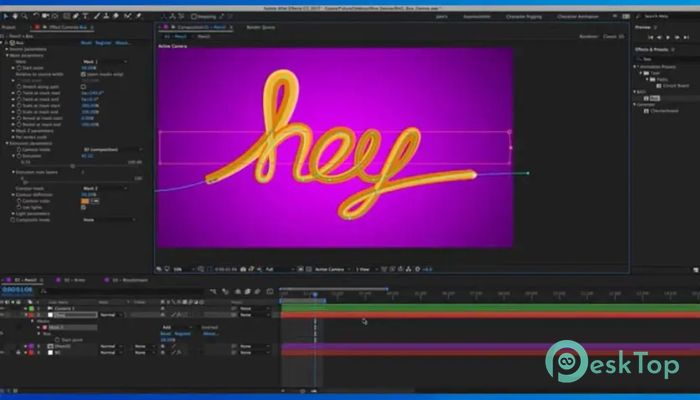700x400 pixels.
Task: Open the Composite mode dropdown
Action: point(108,220)
